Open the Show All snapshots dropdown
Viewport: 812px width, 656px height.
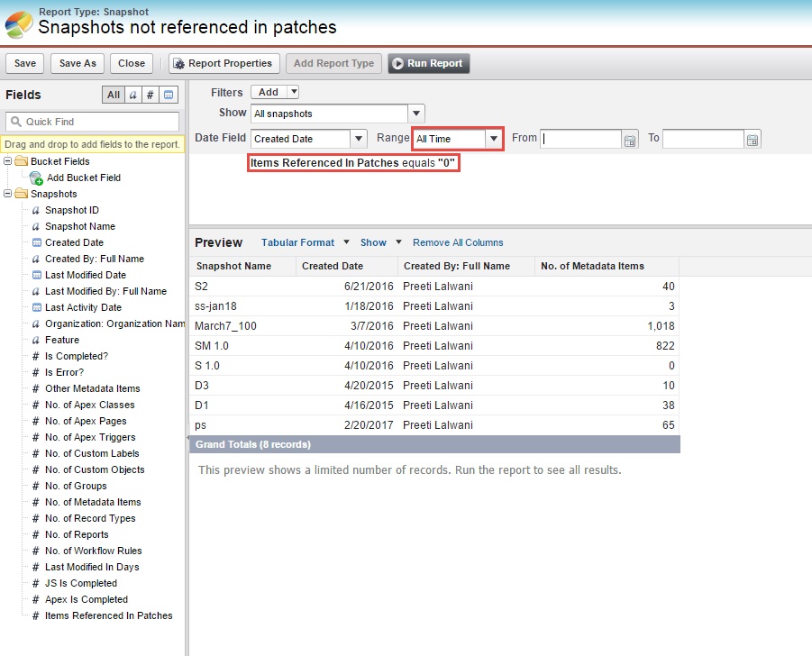click(415, 114)
